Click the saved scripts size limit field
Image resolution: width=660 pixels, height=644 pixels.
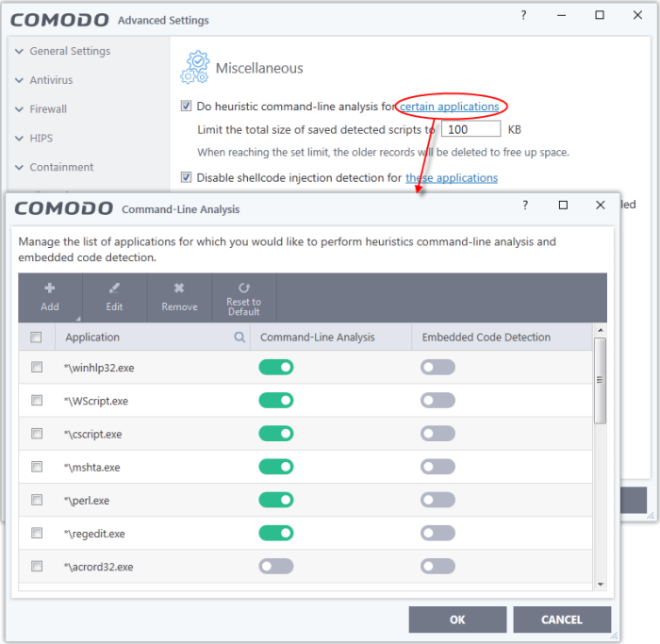(x=470, y=129)
